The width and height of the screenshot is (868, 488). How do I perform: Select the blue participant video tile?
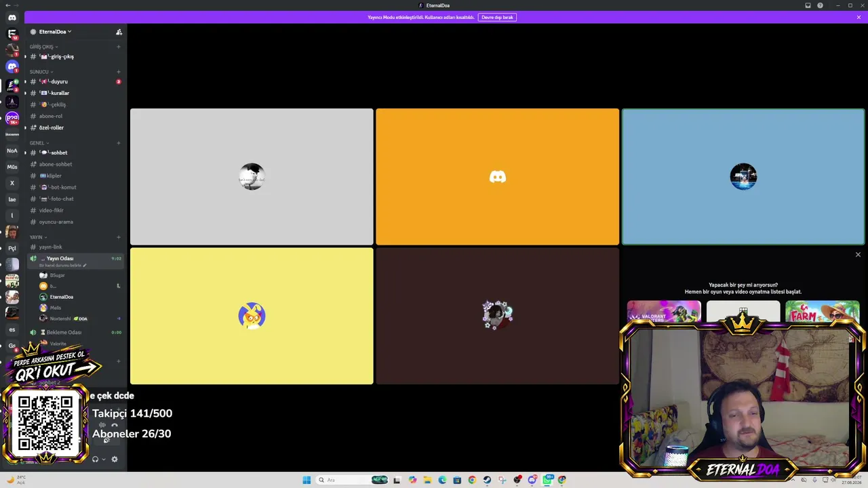[743, 177]
